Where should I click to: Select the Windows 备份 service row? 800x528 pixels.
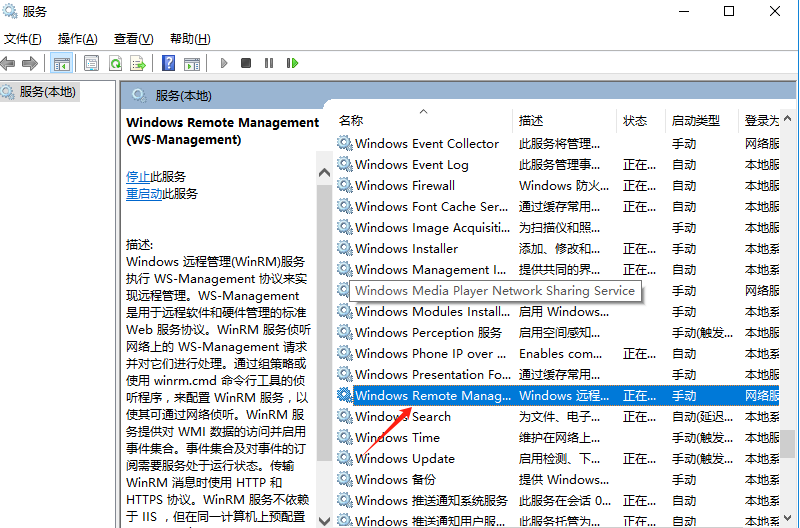tap(557, 479)
